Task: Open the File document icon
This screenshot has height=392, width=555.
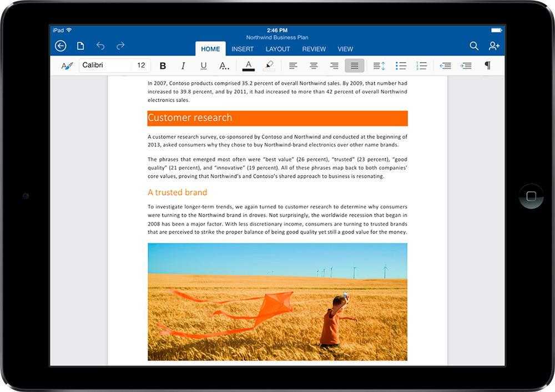Action: click(x=80, y=46)
